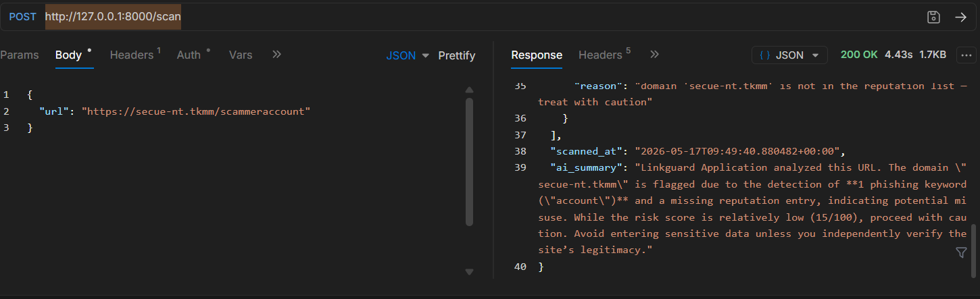Select the Response tab
This screenshot has width=980, height=299.
tap(537, 55)
